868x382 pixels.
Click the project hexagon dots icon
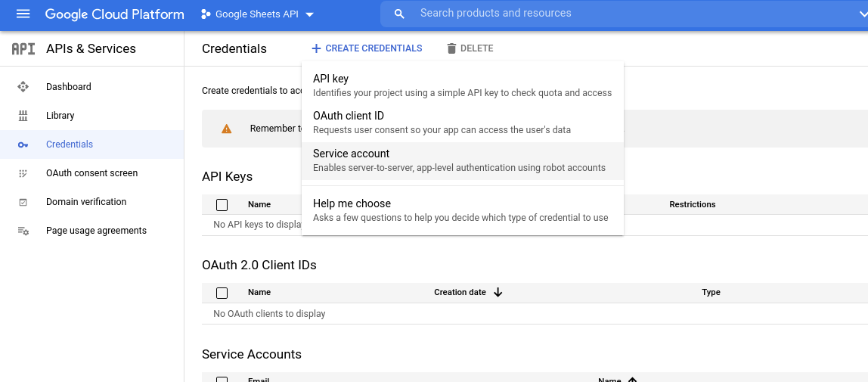tap(206, 14)
